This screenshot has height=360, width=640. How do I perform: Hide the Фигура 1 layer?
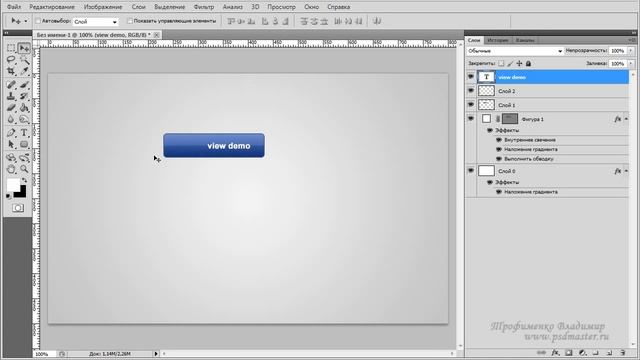pyautogui.click(x=471, y=119)
